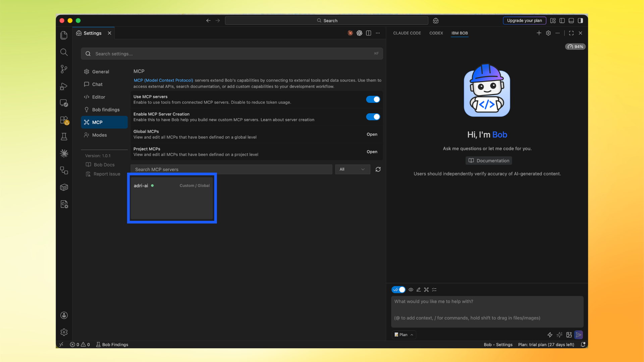Click the Search MCP servers input field
Viewport: 644px width, 362px height.
point(231,169)
